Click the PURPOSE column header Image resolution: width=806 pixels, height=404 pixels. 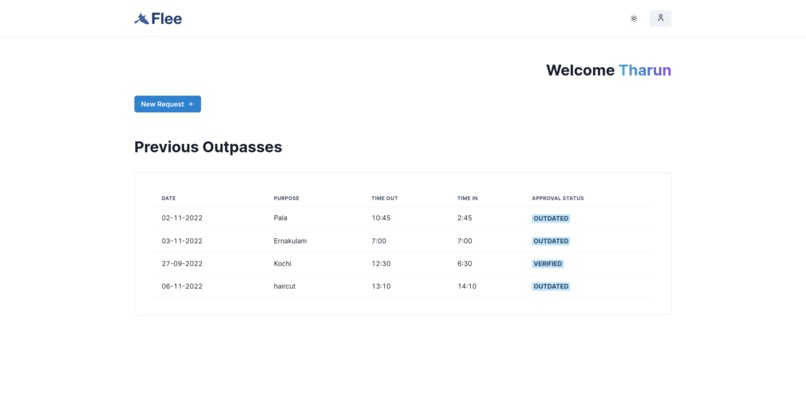tap(286, 198)
